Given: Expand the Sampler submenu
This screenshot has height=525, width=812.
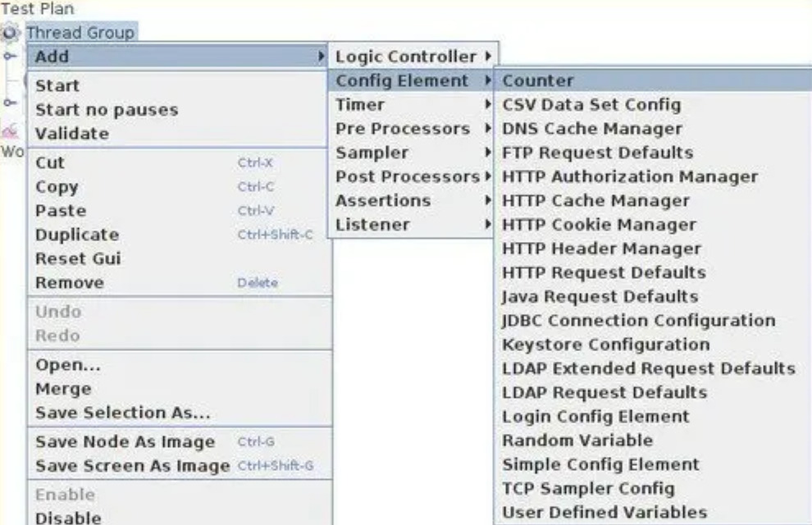Looking at the screenshot, I should pos(372,153).
